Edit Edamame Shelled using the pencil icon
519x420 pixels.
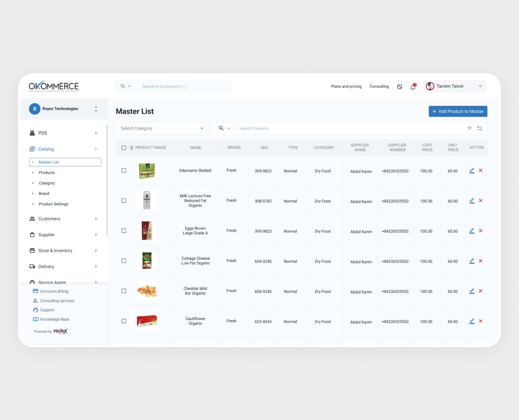(x=472, y=170)
